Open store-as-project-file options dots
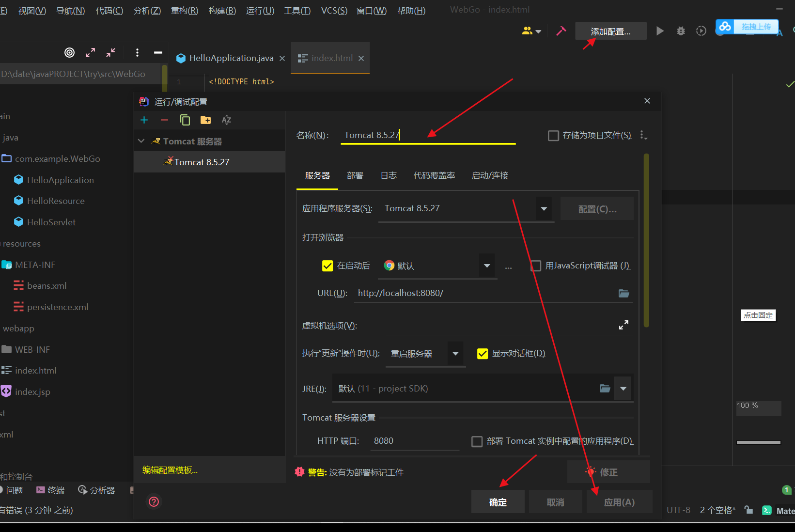795x532 pixels. pyautogui.click(x=643, y=135)
